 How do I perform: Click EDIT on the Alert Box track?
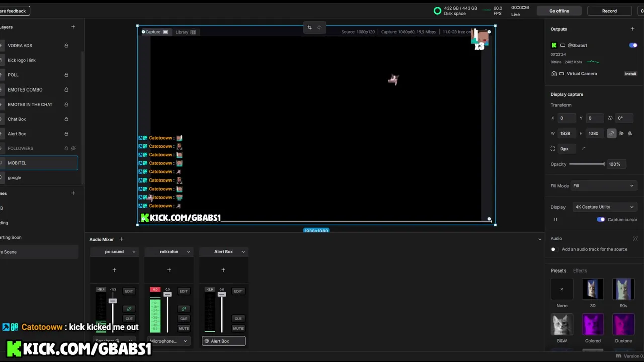[238, 291]
